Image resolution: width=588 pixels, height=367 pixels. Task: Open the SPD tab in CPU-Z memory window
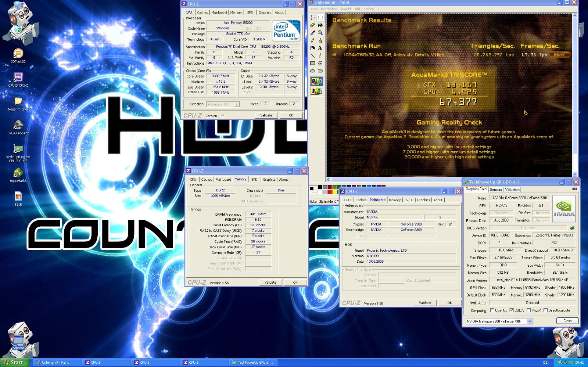point(254,180)
